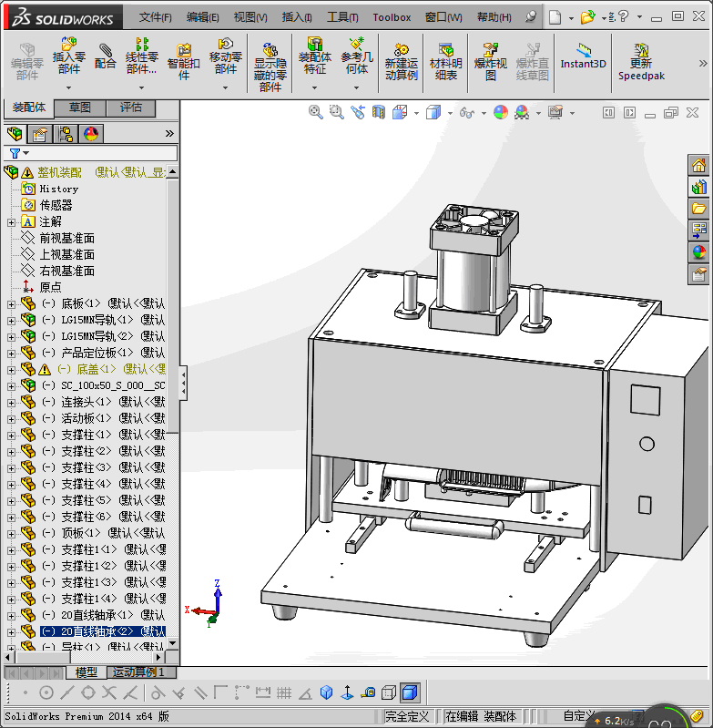
Task: Open the display style dropdown arrow
Action: click(450, 113)
